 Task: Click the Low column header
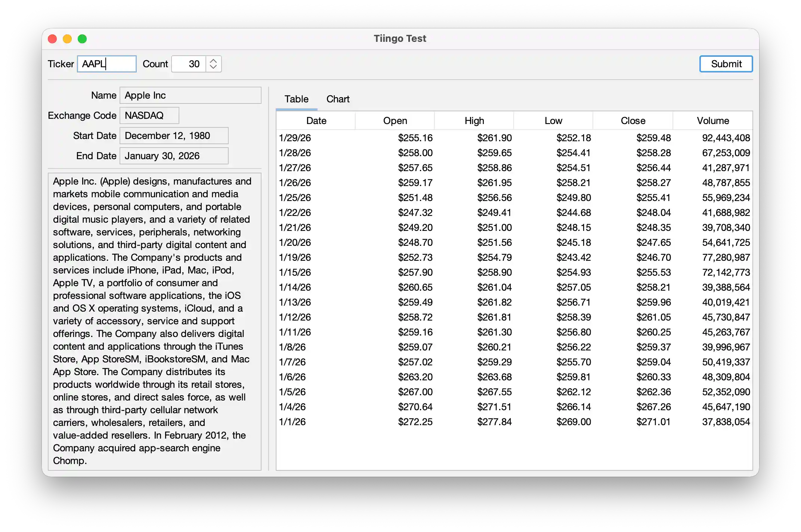coord(553,121)
